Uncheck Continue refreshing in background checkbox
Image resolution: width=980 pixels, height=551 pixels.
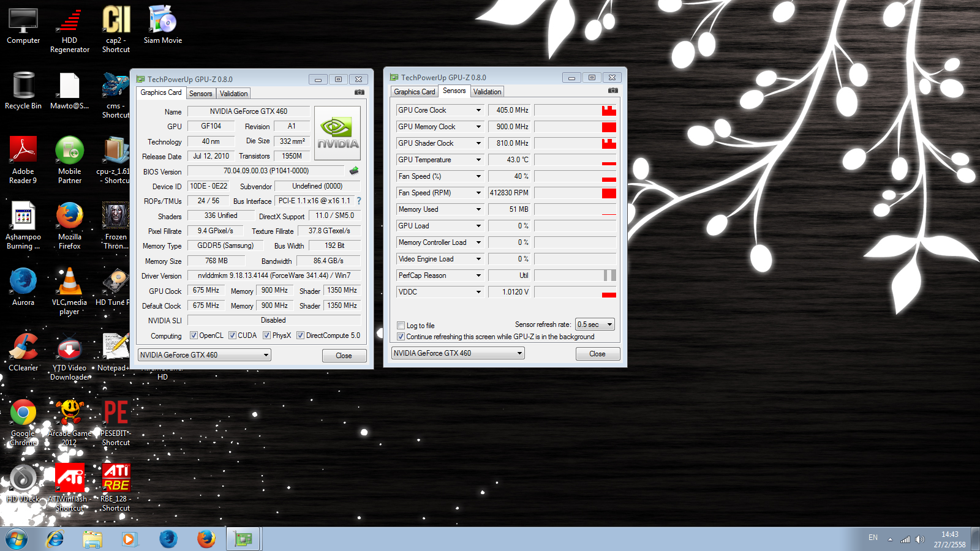click(x=401, y=337)
